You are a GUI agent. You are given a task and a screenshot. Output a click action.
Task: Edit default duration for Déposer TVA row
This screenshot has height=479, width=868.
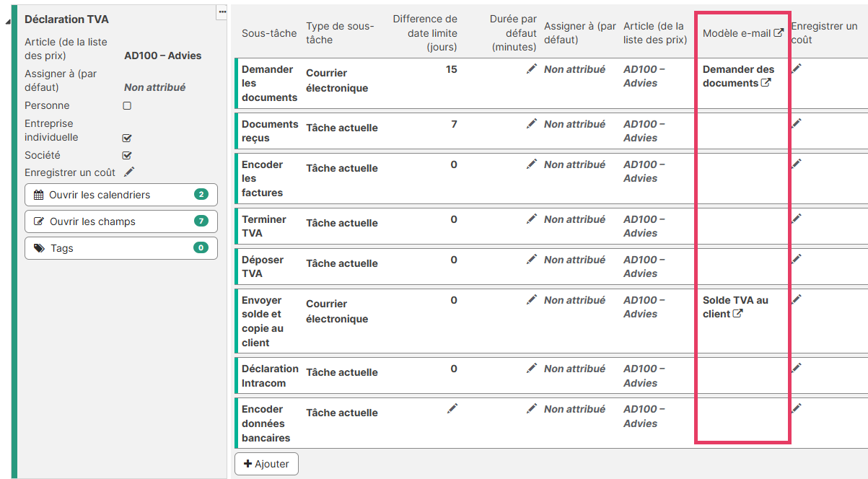[532, 259]
